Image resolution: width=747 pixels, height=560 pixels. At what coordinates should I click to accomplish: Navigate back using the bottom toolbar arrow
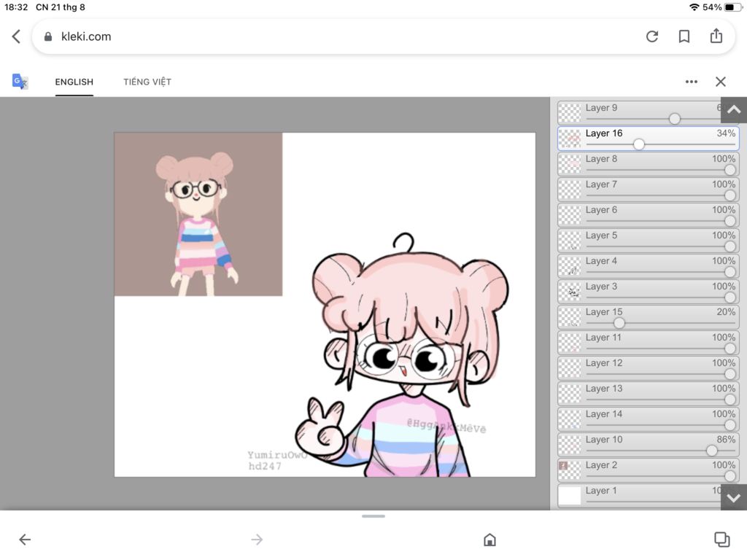click(25, 539)
